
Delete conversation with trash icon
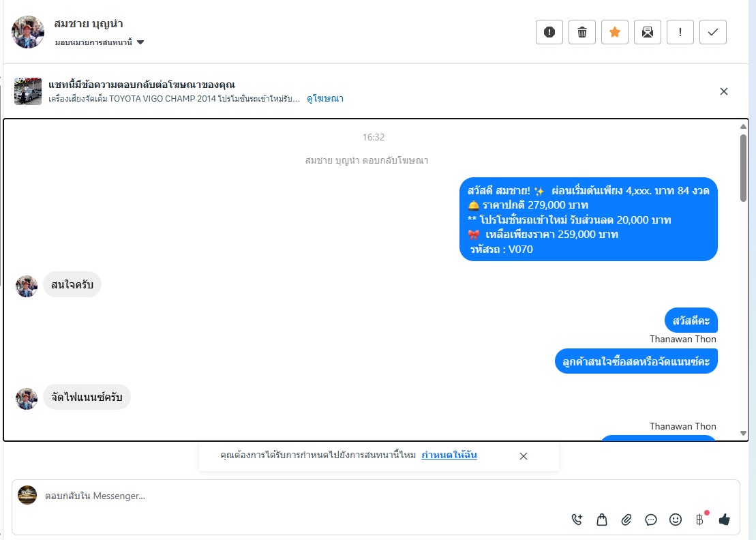click(582, 32)
